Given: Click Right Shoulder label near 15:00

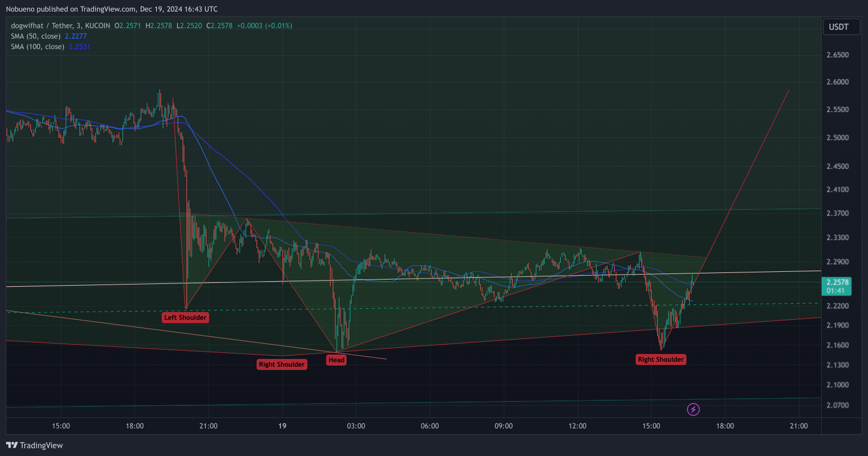Looking at the screenshot, I should coord(661,360).
